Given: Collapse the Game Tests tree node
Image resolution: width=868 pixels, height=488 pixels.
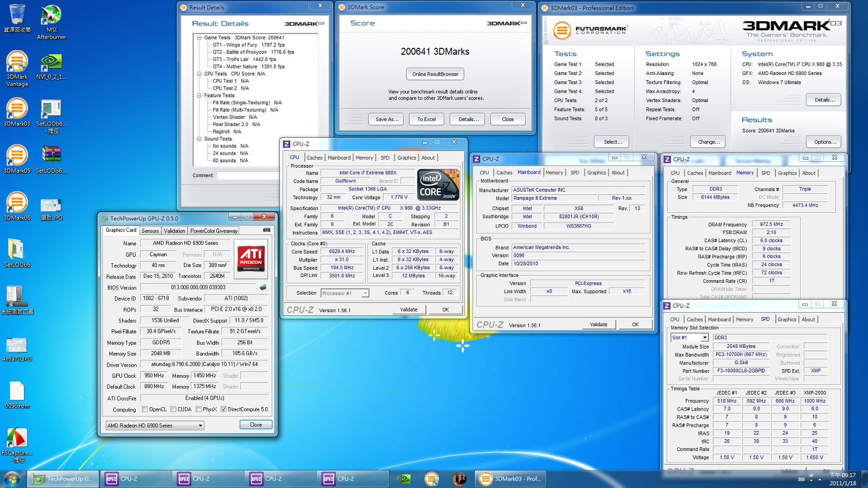Looking at the screenshot, I should click(199, 38).
